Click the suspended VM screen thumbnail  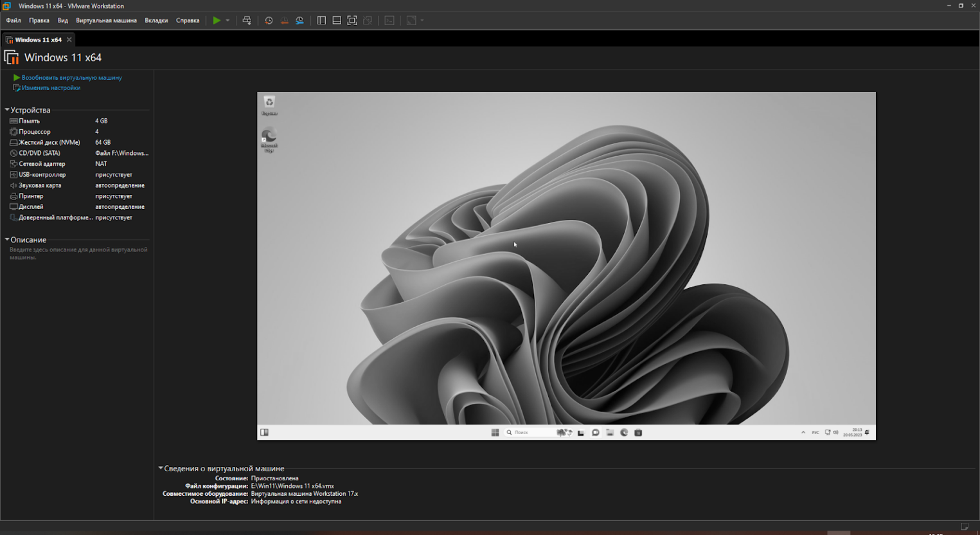(x=566, y=266)
